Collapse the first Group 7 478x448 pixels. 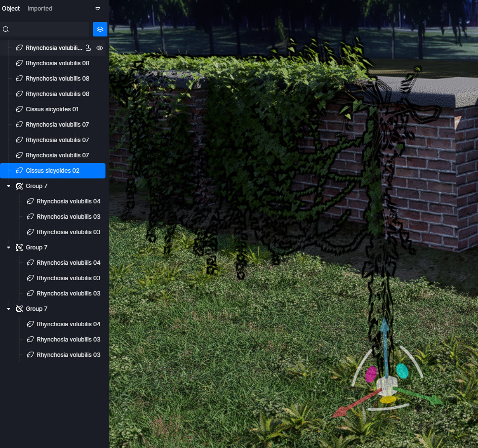click(9, 186)
